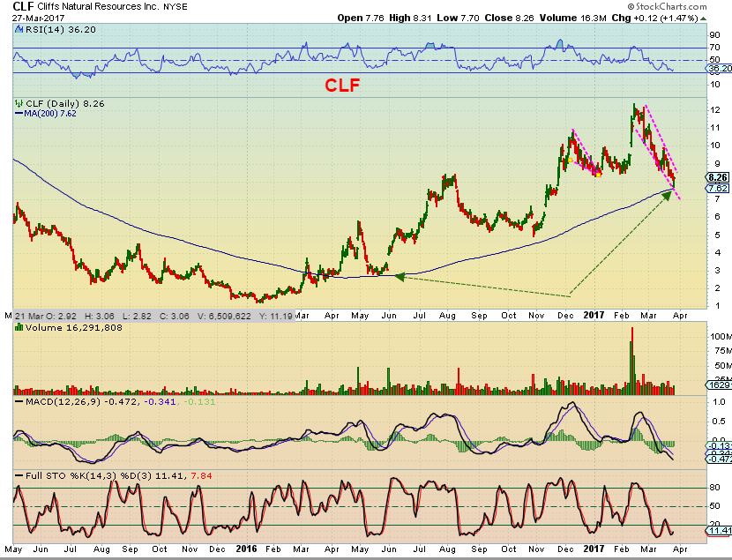This screenshot has width=732, height=560.
Task: Click the 7.62 moving average axis tag
Action: point(718,188)
